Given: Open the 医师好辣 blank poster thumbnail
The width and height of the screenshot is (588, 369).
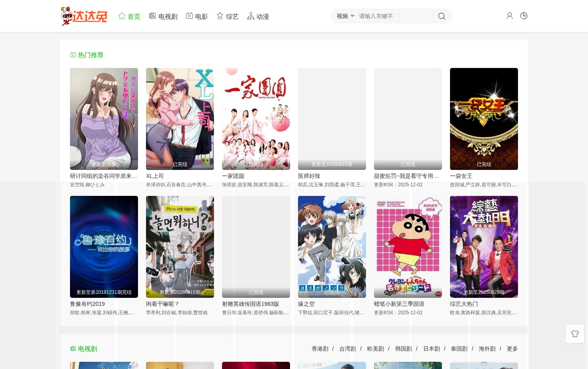Looking at the screenshot, I should point(332,119).
